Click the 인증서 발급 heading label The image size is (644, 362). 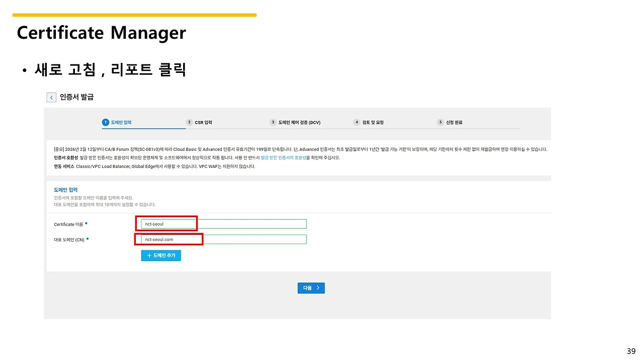pos(78,97)
